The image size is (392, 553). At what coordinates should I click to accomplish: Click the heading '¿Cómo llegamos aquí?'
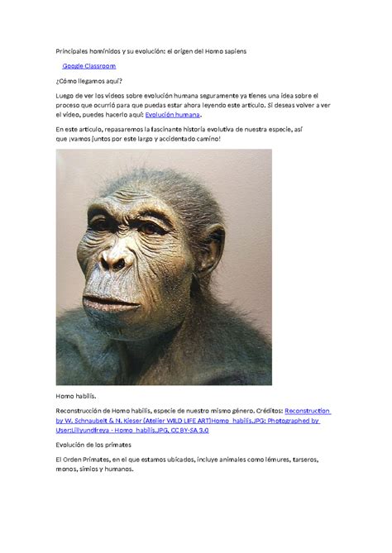(89, 81)
